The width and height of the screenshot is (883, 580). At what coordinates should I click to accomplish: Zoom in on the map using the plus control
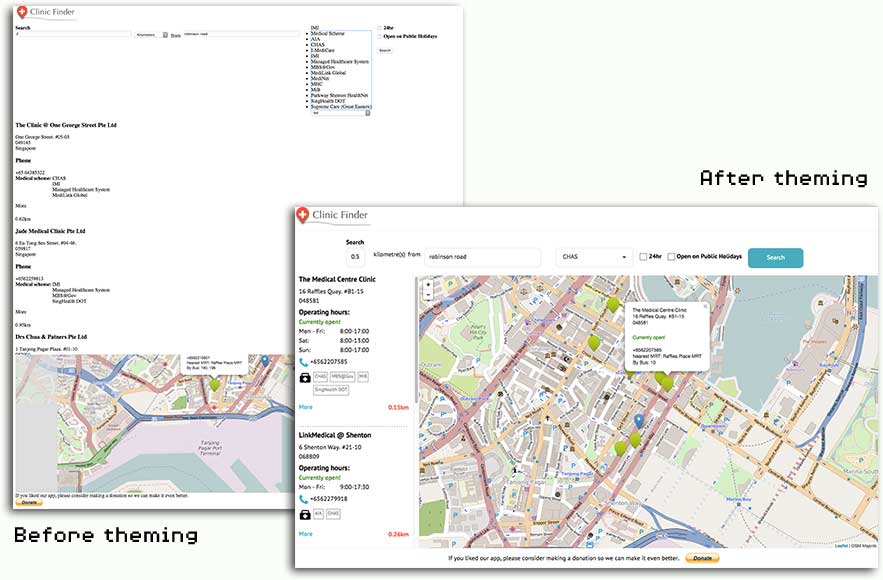coord(428,285)
